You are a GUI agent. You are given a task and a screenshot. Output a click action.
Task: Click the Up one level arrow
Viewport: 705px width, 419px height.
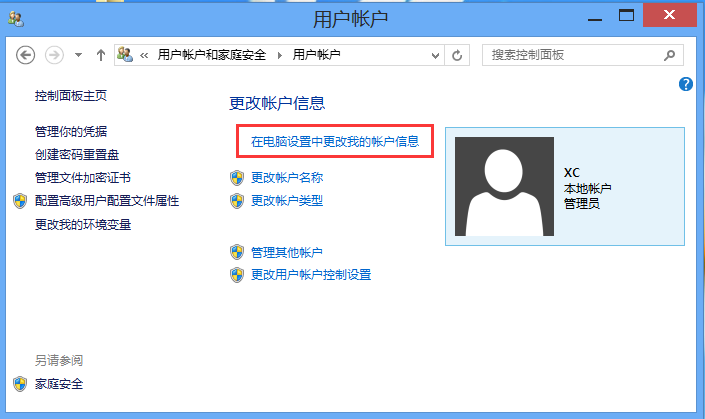point(100,55)
